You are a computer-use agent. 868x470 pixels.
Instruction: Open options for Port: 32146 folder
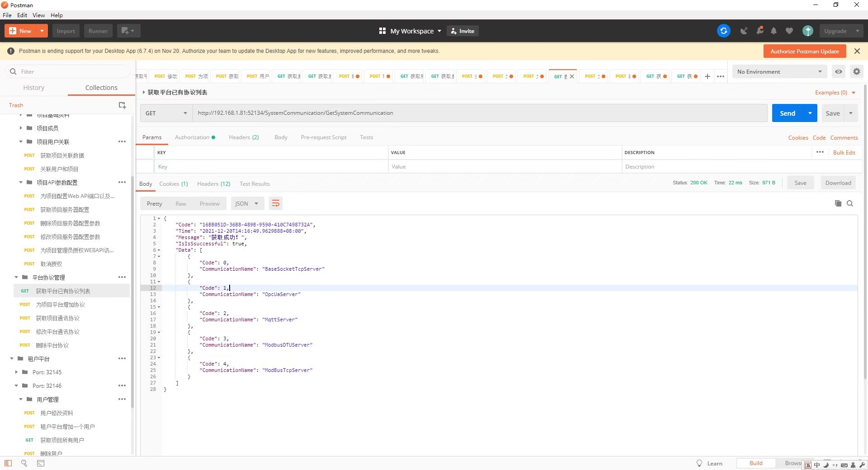pos(122,385)
